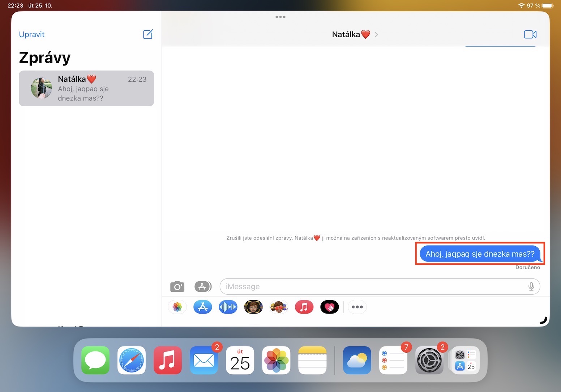Select the Natálka conversation in the list
This screenshot has height=392, width=561.
[x=86, y=88]
